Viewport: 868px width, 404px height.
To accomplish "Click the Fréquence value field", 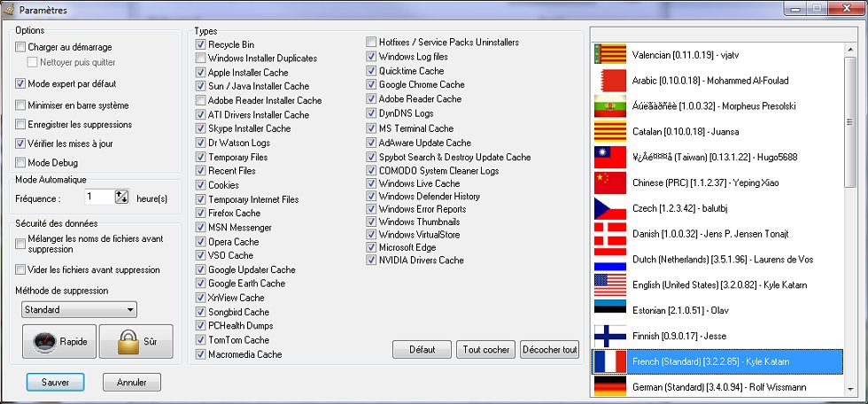I will (x=99, y=197).
